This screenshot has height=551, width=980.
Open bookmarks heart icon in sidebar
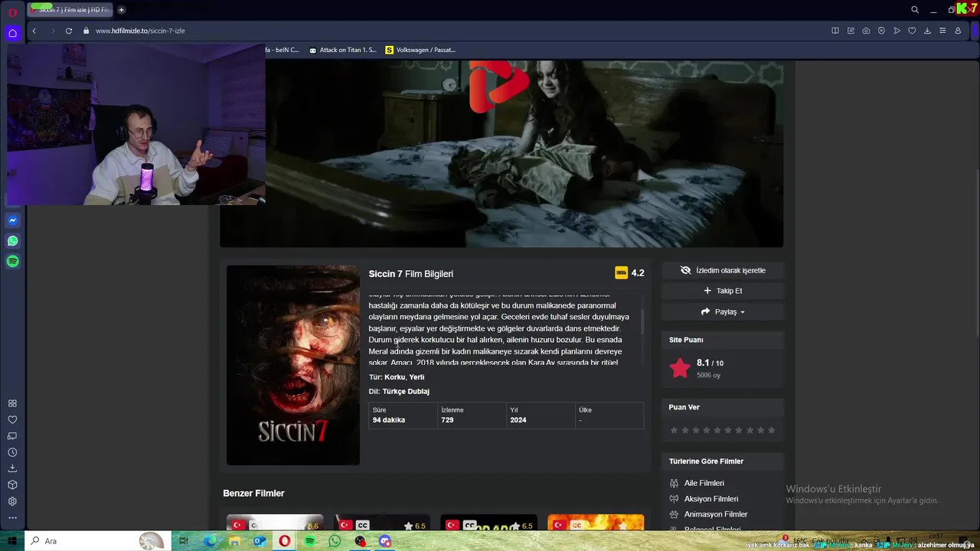[12, 420]
